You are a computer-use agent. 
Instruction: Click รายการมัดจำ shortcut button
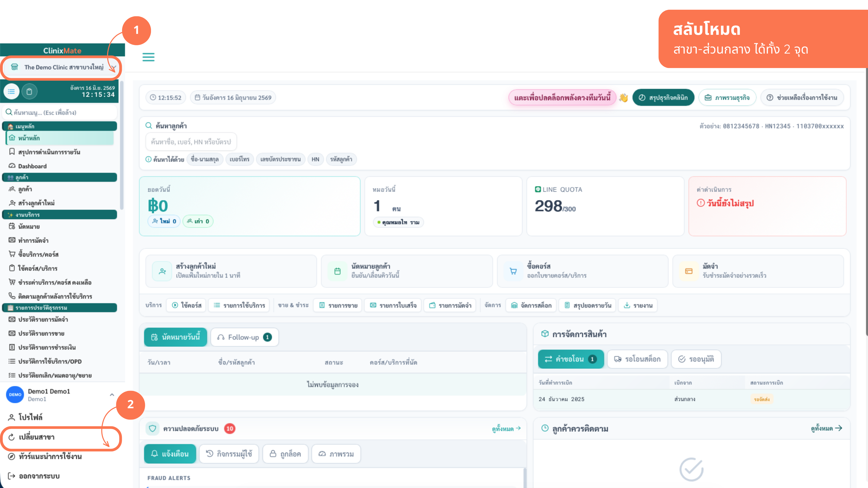pyautogui.click(x=450, y=305)
